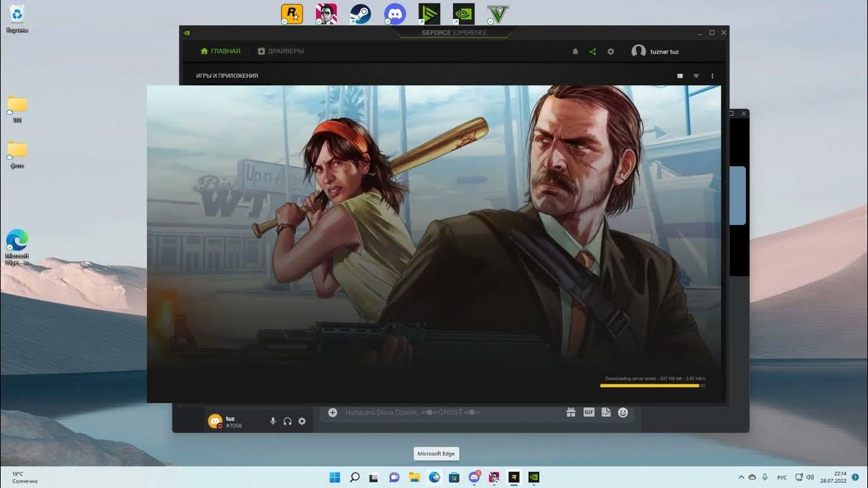The height and width of the screenshot is (488, 868).
Task: Switch to RAGE MP launcher on taskbar
Action: (514, 477)
